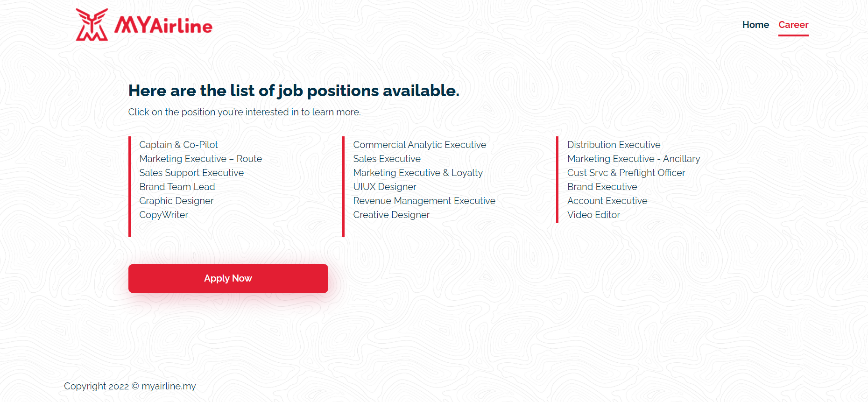The image size is (868, 402).
Task: View Revenue Management Executive job
Action: (424, 201)
